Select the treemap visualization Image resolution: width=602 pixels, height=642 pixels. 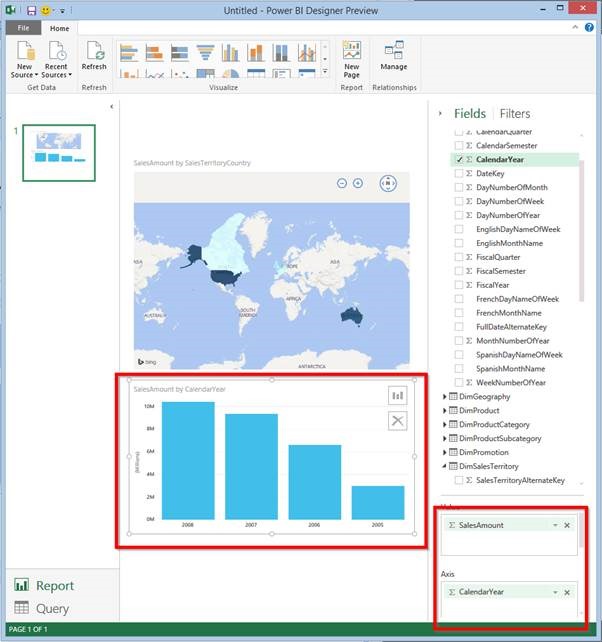point(205,74)
